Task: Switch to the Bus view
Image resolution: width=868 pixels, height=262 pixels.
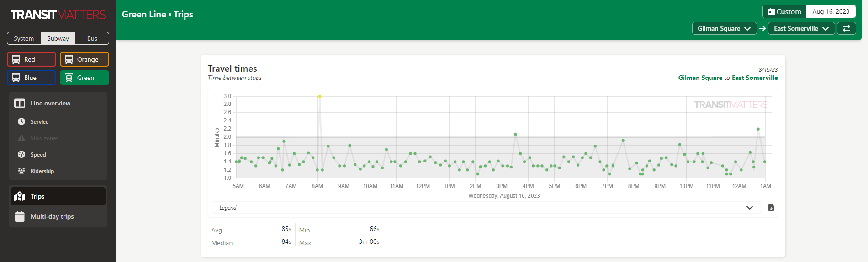Action: coord(92,38)
